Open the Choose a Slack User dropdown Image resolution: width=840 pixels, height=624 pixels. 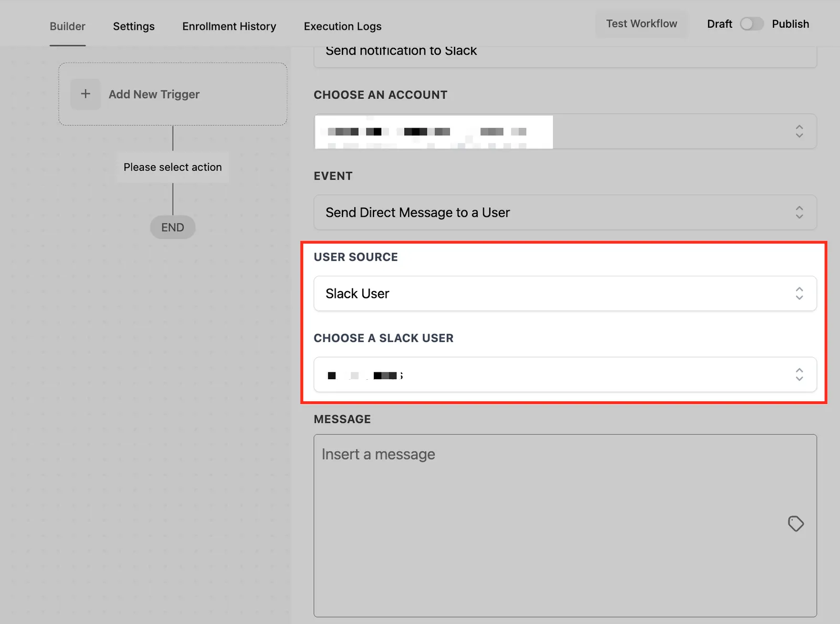tap(565, 375)
